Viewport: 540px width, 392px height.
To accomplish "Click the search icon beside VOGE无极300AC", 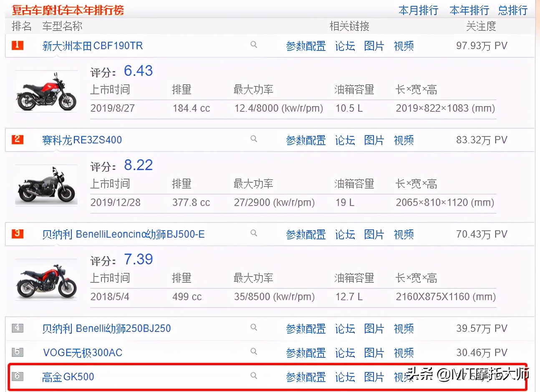I will [x=254, y=352].
